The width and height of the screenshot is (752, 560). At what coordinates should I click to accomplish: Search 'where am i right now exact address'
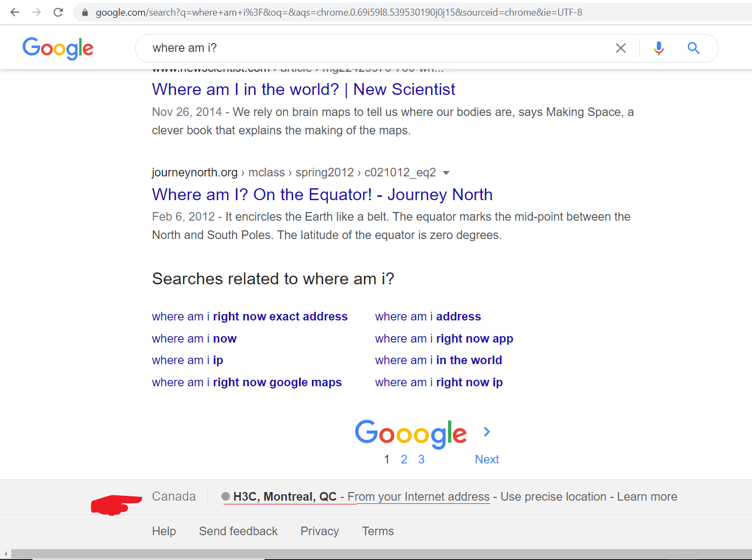[x=250, y=317]
